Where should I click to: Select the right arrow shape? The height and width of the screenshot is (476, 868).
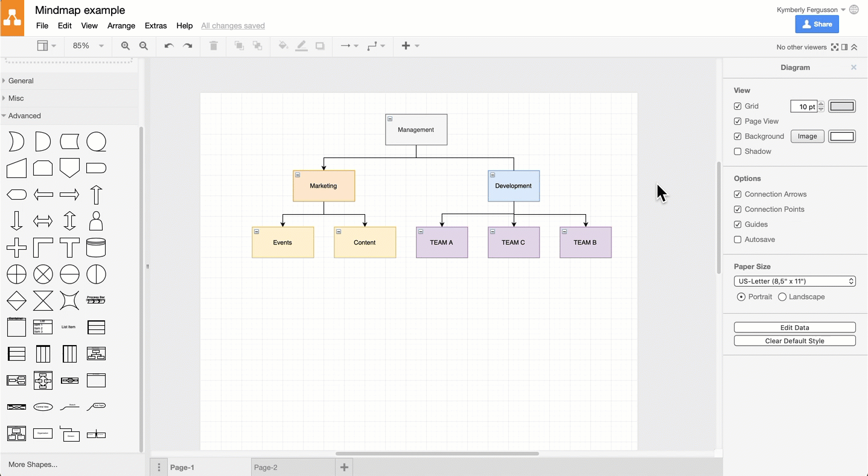pyautogui.click(x=69, y=194)
